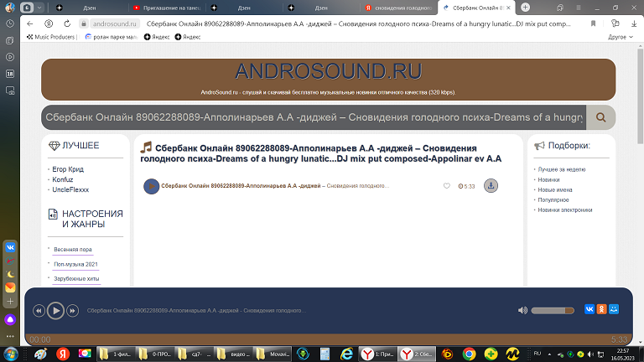
Task: Close the Сбербанк Онлайн tab
Action: pos(508,8)
